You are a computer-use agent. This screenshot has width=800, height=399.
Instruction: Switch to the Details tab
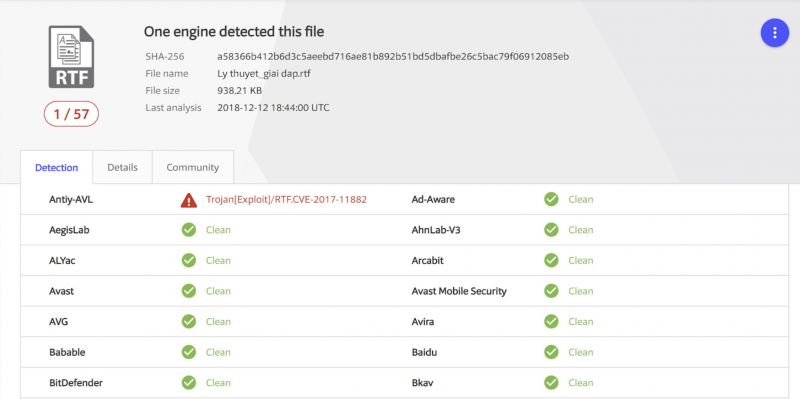tap(122, 167)
